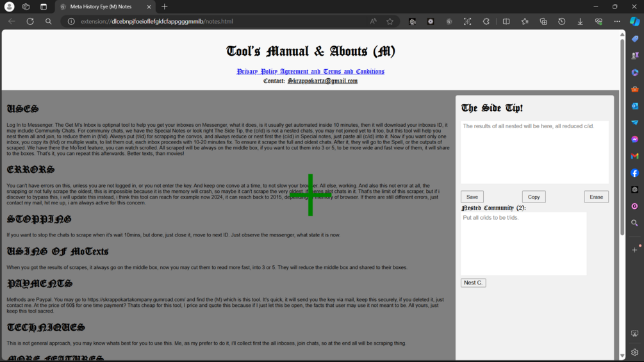Click the PAYMENTS section heading
This screenshot has width=644, height=362.
click(x=40, y=284)
